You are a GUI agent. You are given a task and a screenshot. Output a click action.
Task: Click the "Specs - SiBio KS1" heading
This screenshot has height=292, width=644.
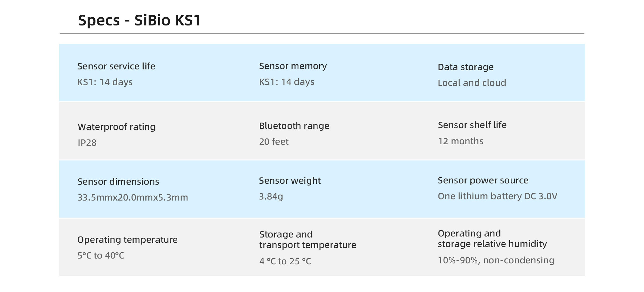pyautogui.click(x=139, y=20)
